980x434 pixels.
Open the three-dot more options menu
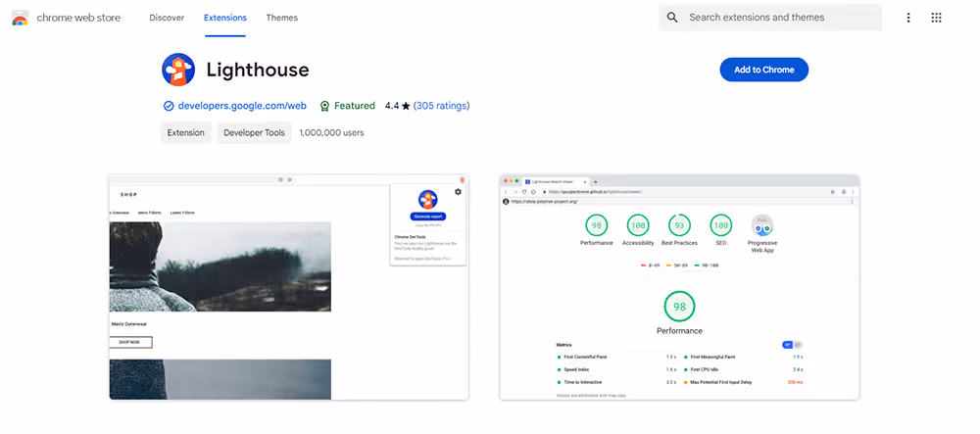click(908, 18)
